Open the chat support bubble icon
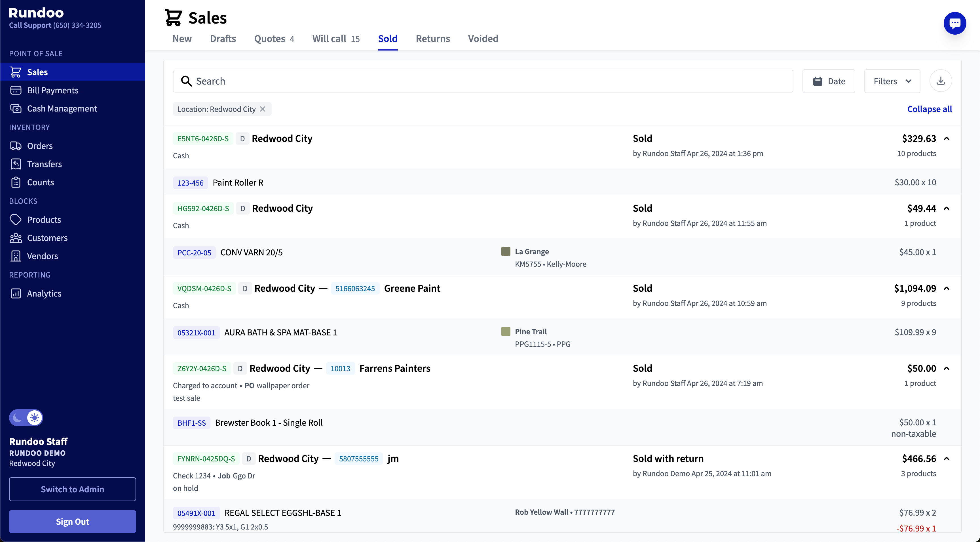 click(954, 23)
